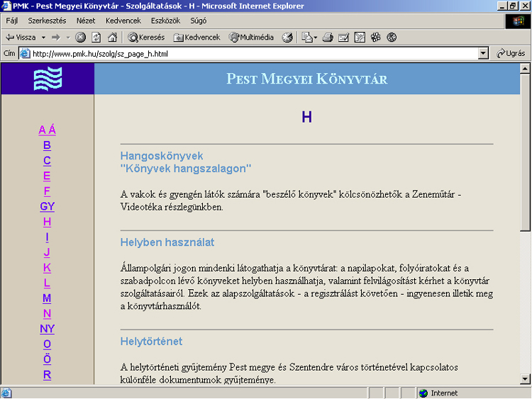Click the scrollbar up arrow
Screen dimensions: 532x399
click(x=525, y=69)
